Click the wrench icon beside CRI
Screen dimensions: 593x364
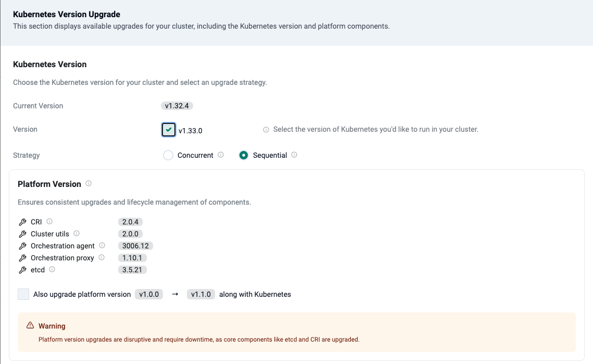[x=22, y=222]
